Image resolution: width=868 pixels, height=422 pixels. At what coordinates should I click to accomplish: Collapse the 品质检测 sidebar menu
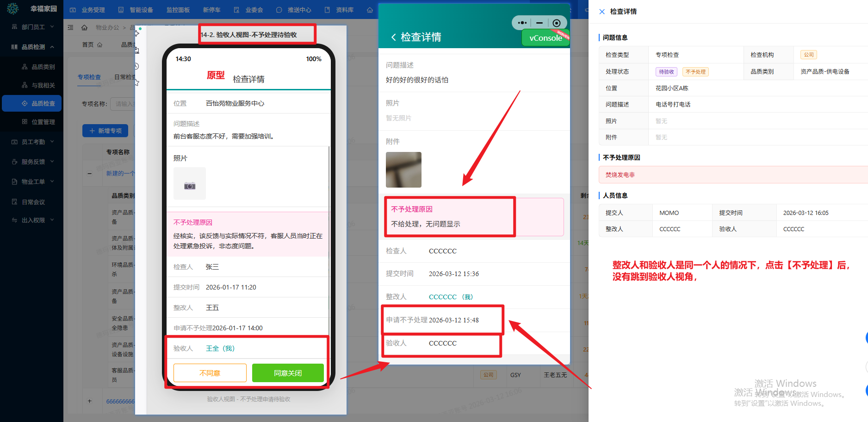pyautogui.click(x=32, y=47)
